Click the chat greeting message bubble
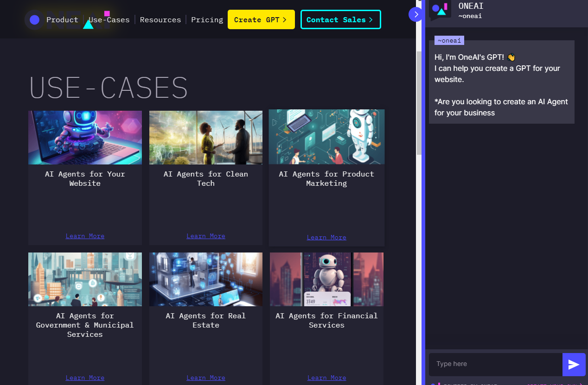 [502, 82]
